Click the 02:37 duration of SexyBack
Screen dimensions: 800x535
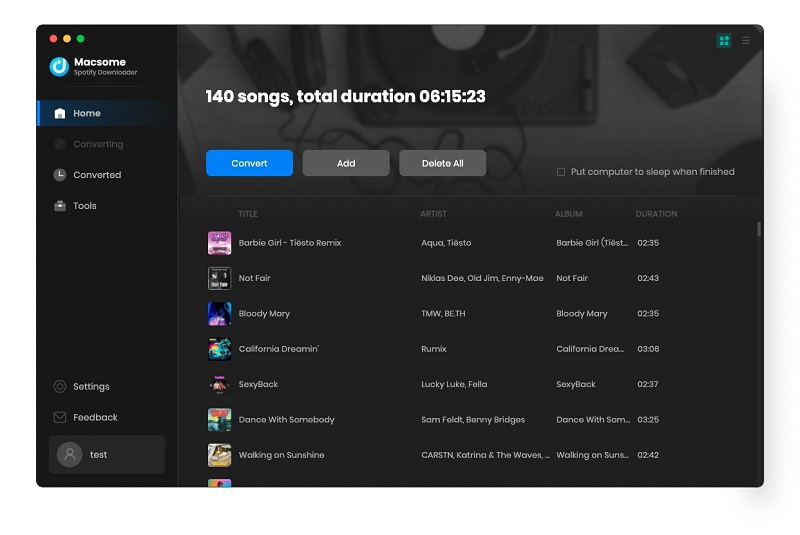point(647,385)
